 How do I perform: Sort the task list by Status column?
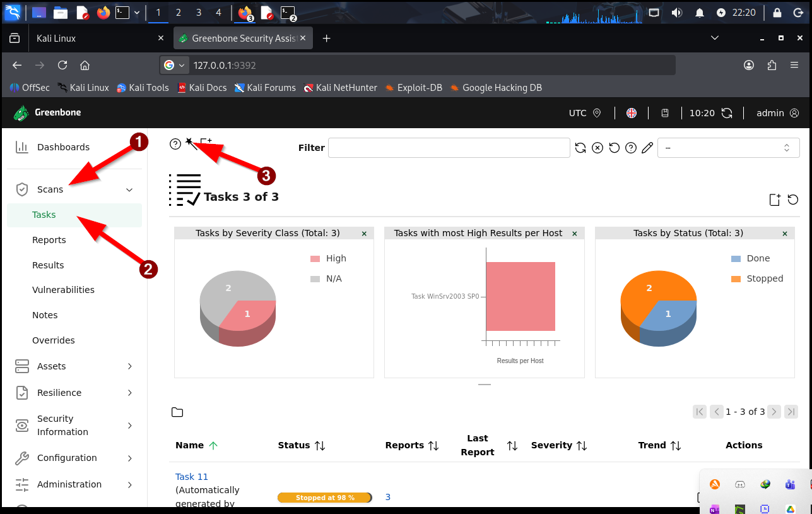pyautogui.click(x=320, y=446)
